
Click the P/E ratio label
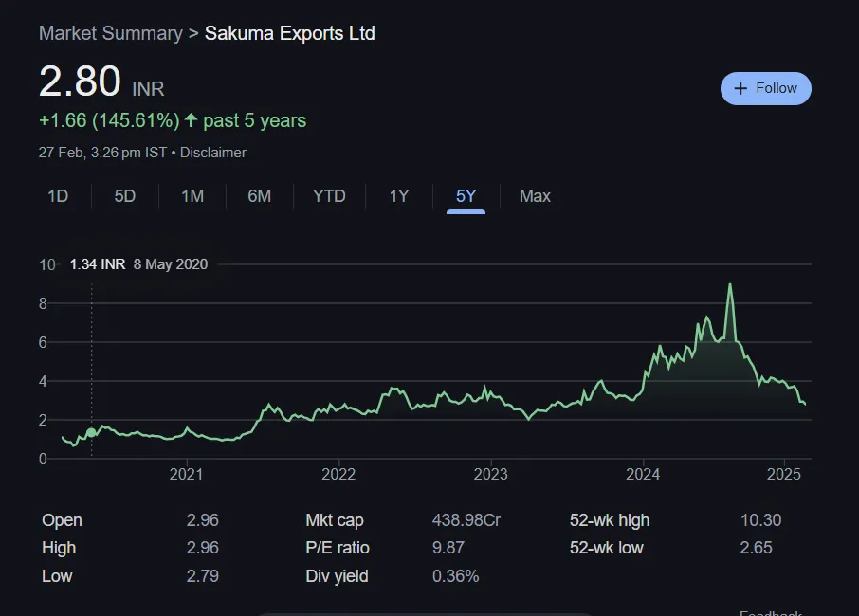[x=338, y=548]
